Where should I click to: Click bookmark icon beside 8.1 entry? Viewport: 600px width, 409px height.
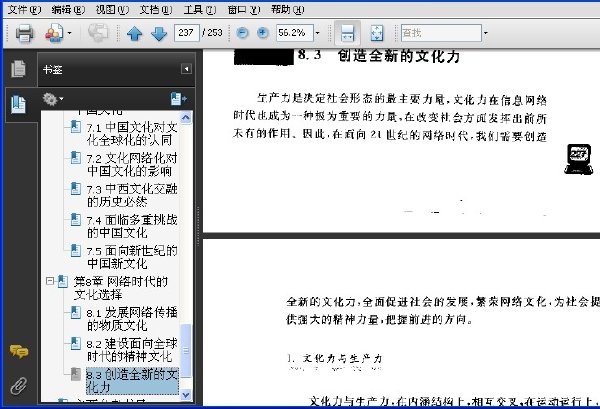pos(76,313)
